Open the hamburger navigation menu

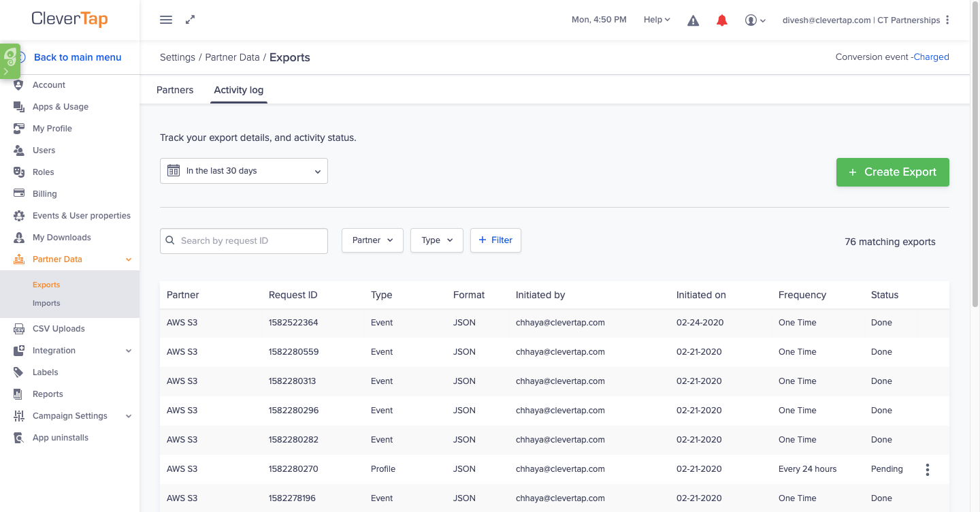pos(165,19)
